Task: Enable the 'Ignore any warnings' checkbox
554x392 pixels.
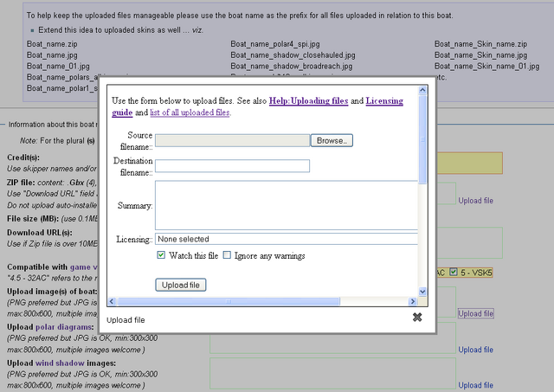Action: click(227, 255)
